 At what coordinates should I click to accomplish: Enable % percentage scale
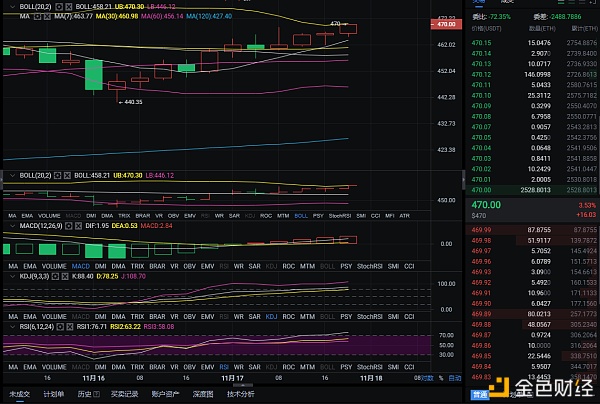point(441,378)
